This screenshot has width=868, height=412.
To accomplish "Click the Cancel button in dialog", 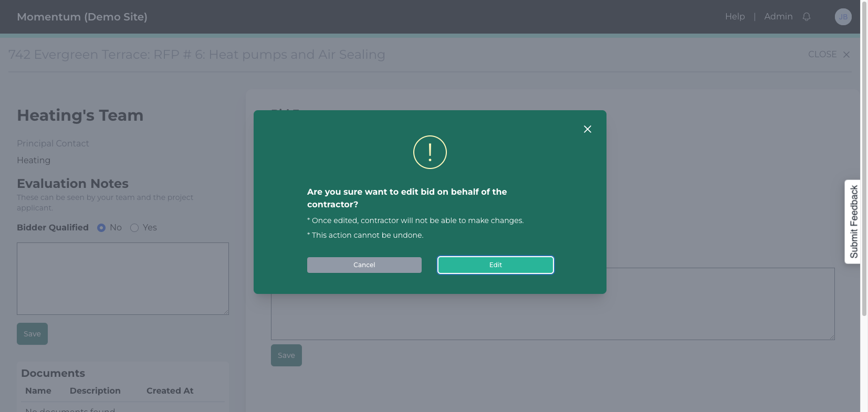I will coord(364,265).
